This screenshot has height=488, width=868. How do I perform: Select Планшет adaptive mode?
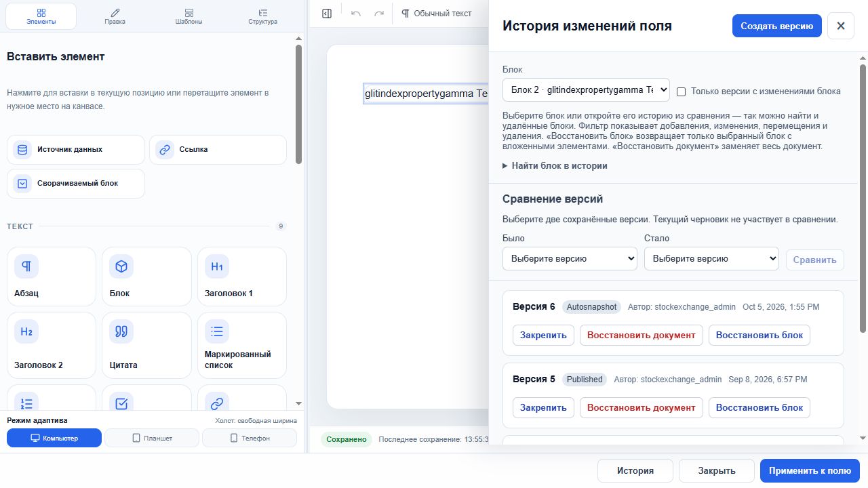click(x=152, y=438)
